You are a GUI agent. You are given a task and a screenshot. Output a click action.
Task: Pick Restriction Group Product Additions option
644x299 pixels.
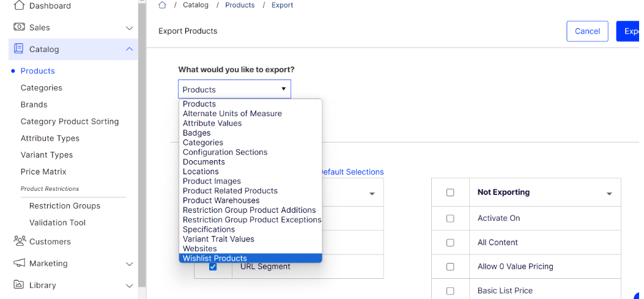click(x=251, y=210)
